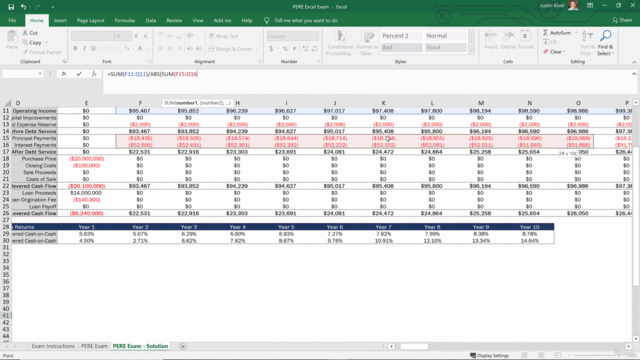This screenshot has width=640, height=360.
Task: Switch to the Data tab
Action: coord(151,20)
